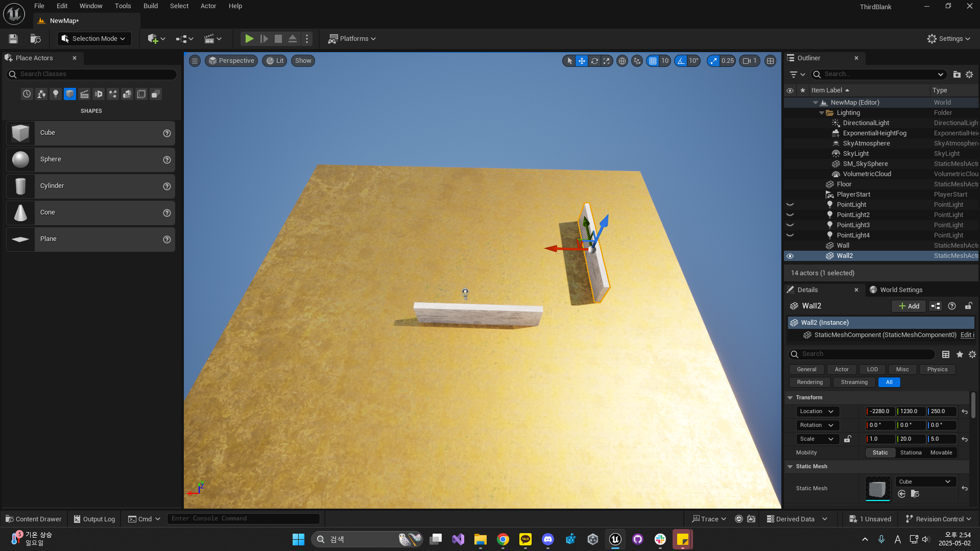Toggle grid snapping in viewport
980x551 pixels.
653,61
